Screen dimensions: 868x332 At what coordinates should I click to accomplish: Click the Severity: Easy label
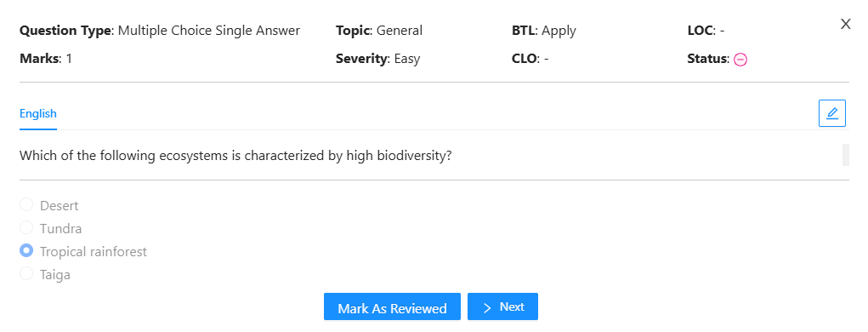(378, 58)
